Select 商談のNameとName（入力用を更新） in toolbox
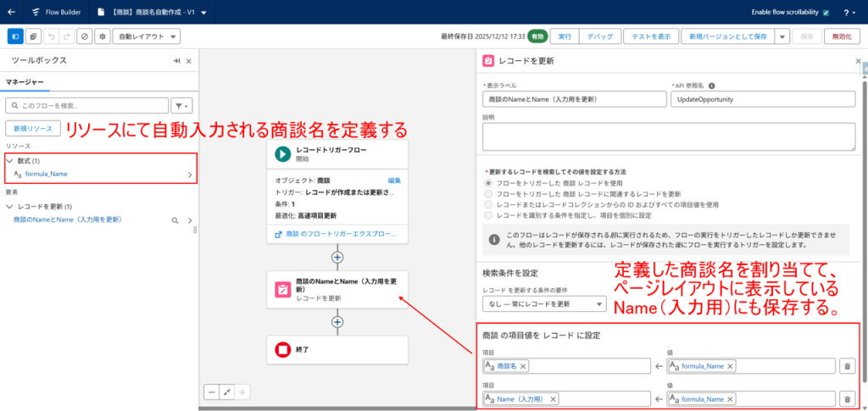 (67, 219)
